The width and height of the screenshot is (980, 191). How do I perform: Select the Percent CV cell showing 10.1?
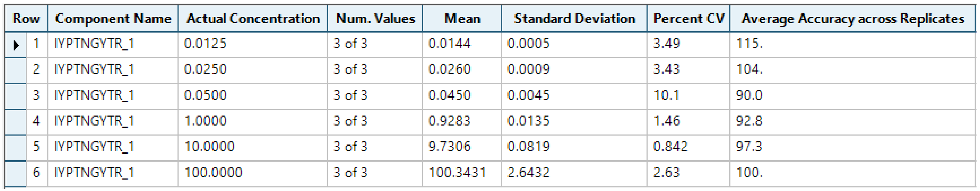pos(688,97)
